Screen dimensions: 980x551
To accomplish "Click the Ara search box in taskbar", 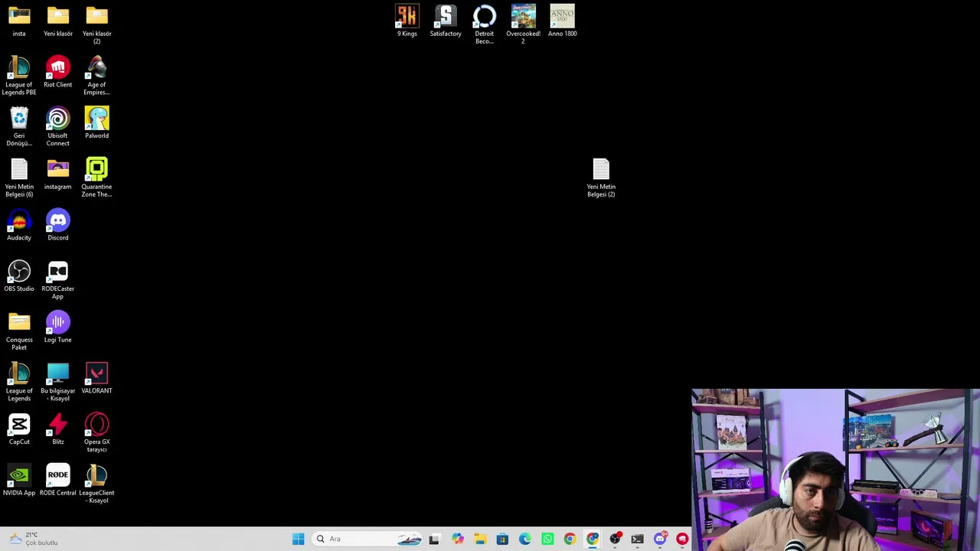I will pos(368,539).
